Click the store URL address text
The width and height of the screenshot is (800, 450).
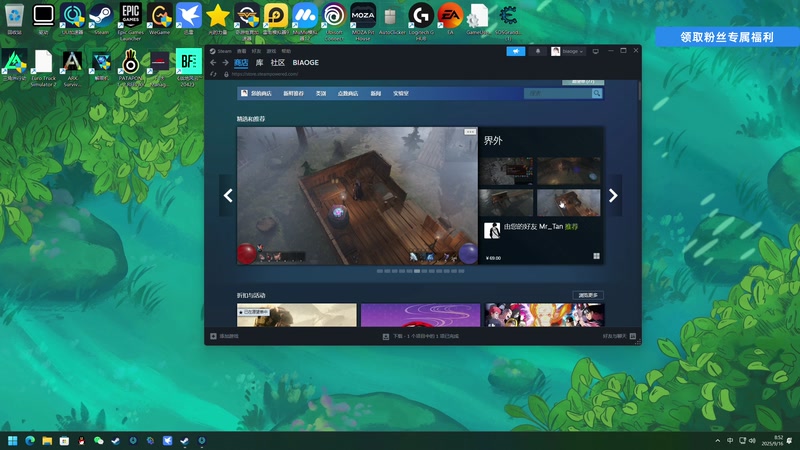click(x=265, y=74)
